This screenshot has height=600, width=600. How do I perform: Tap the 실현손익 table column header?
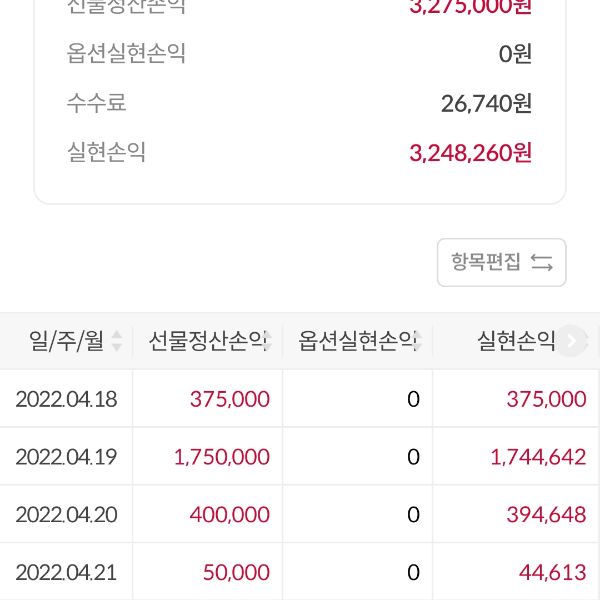[516, 342]
